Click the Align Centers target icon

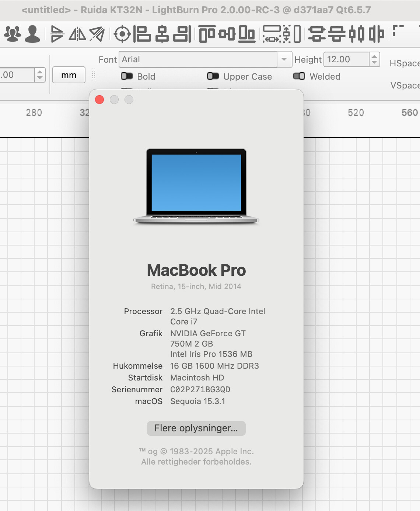[x=122, y=34]
